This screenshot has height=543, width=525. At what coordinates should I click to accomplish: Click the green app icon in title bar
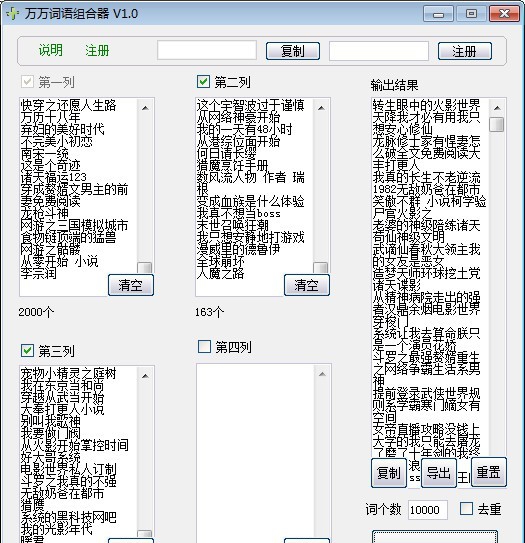(12, 14)
